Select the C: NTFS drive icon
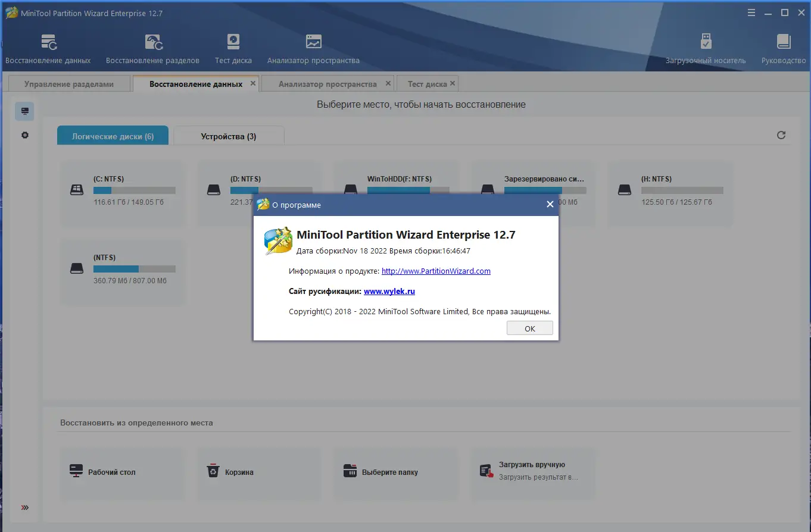 click(x=77, y=190)
